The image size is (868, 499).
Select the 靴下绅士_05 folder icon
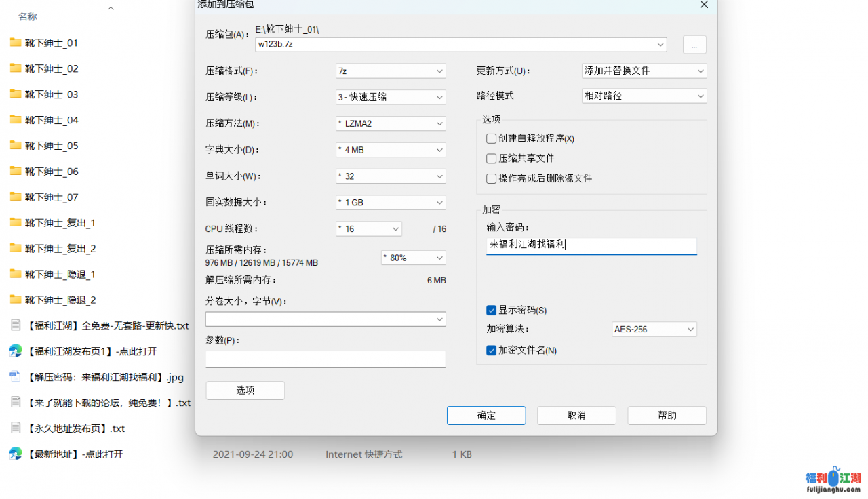16,146
